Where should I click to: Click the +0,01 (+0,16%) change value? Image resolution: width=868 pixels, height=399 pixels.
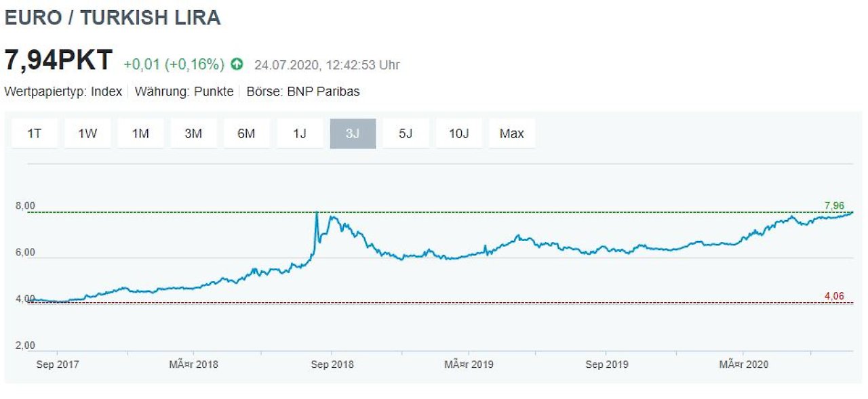point(174,64)
